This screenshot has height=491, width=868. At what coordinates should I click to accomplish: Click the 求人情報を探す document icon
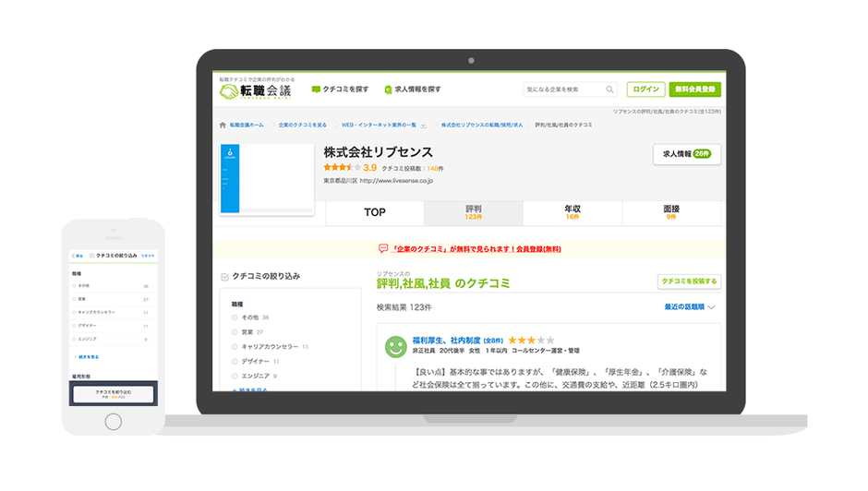pos(389,90)
